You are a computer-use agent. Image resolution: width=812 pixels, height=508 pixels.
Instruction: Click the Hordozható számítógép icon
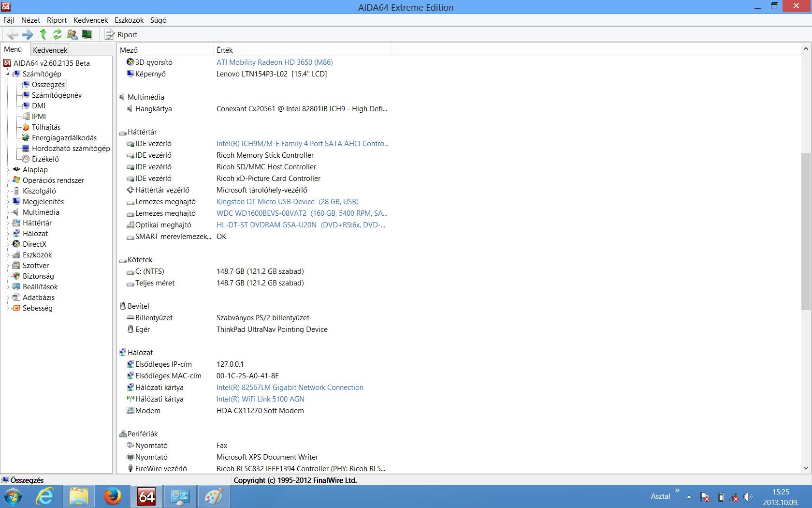(26, 149)
